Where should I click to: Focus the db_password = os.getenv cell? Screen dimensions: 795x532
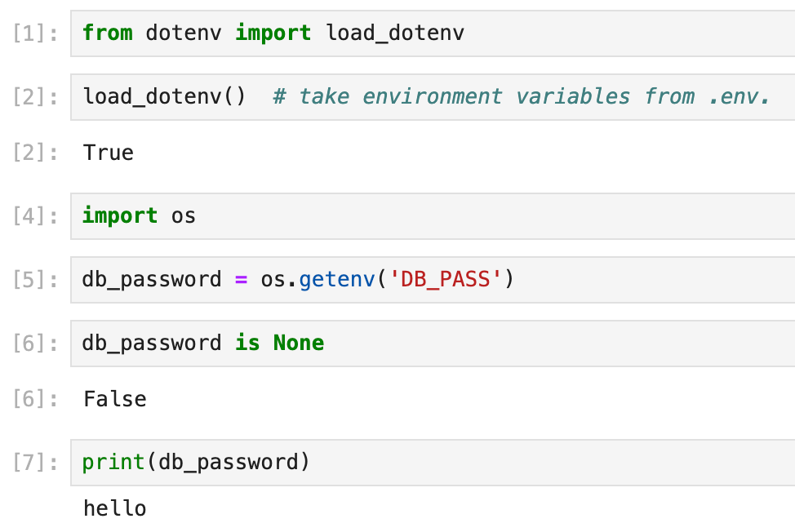433,280
